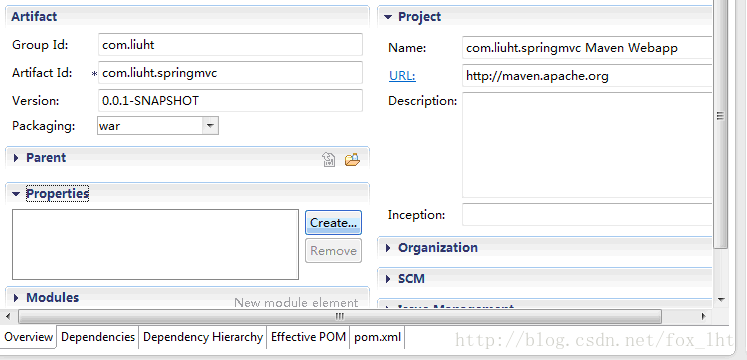The image size is (747, 360).
Task: Collapse the Project section
Action: tap(388, 17)
